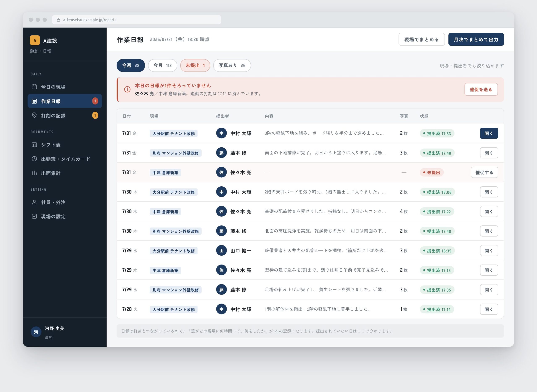537x392 pixels.
Task: Go to 今日の現場 in the sidebar
Action: pos(65,87)
